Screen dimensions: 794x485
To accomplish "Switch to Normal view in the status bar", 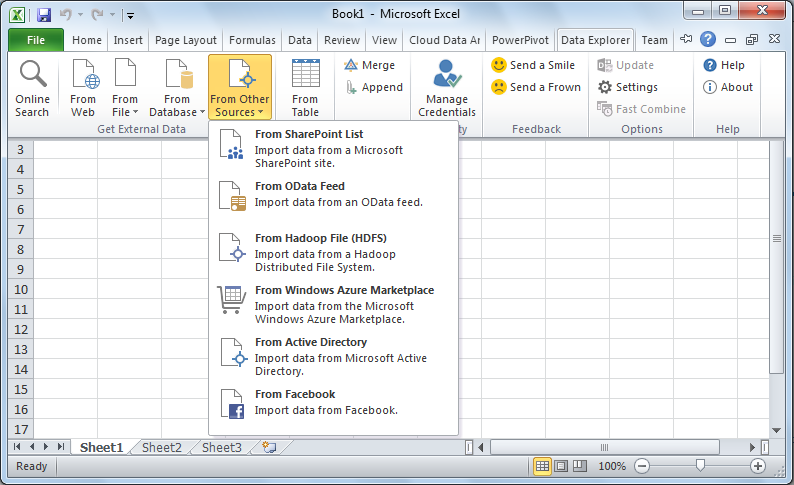I will [x=542, y=466].
